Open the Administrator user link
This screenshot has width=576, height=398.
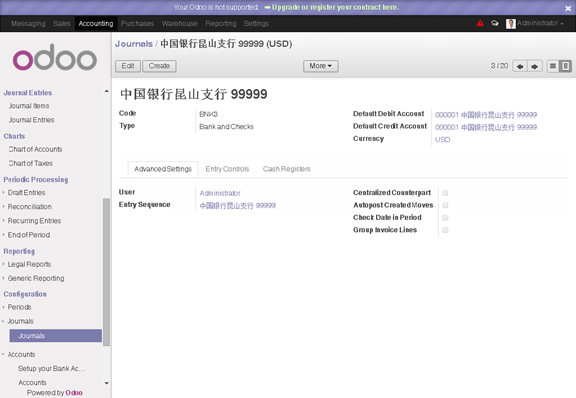[x=220, y=193]
